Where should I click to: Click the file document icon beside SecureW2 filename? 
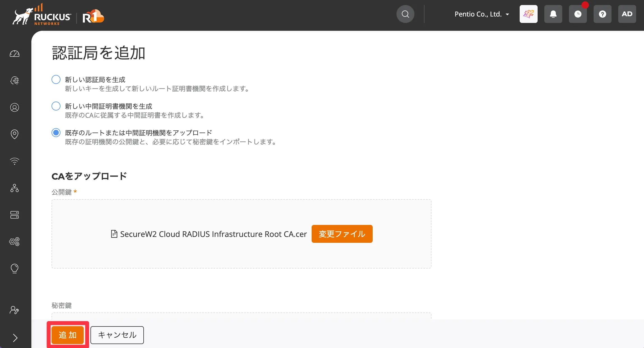coord(114,234)
